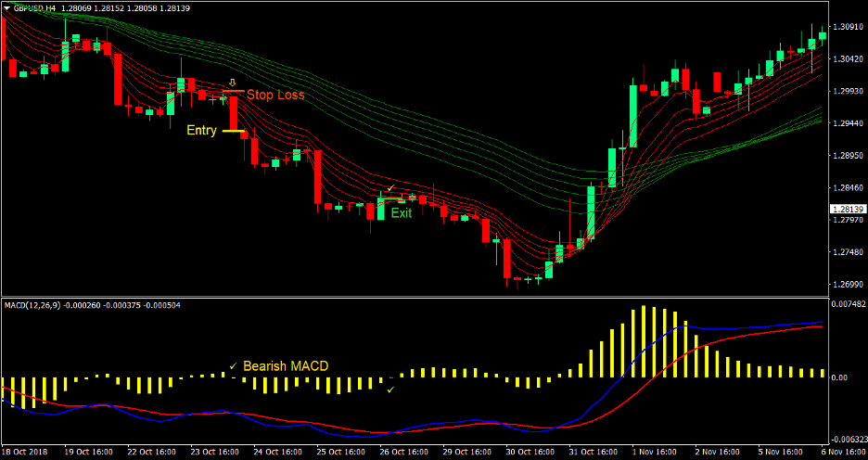Screen dimensions: 868x460
Task: Select the orange Stop Loss marker line
Action: click(x=233, y=91)
